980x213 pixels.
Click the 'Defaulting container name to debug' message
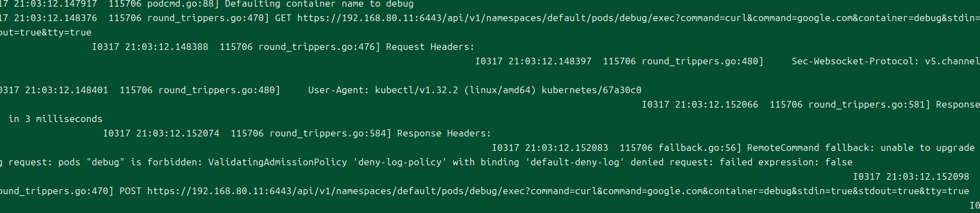click(x=319, y=4)
